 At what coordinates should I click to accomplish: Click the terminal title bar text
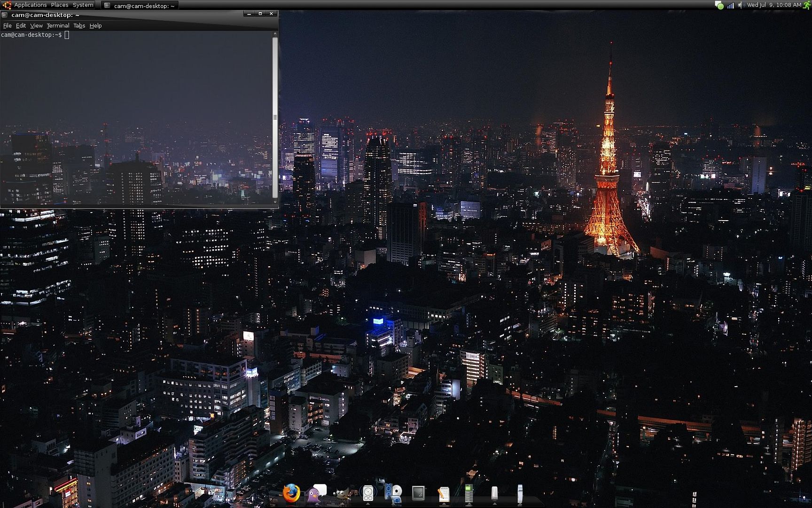pyautogui.click(x=45, y=15)
